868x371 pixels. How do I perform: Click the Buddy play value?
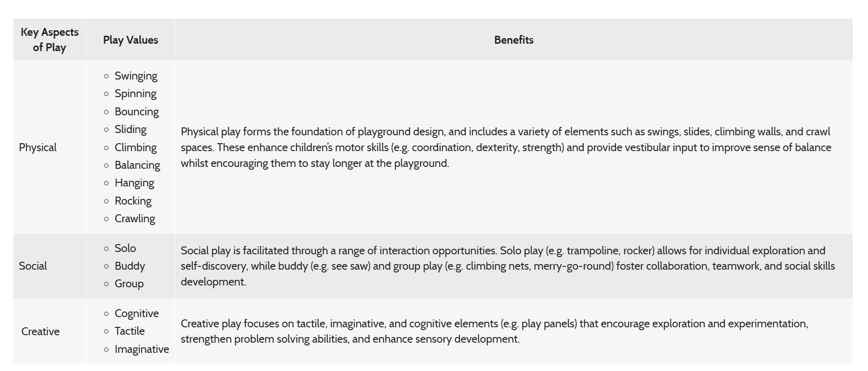(130, 266)
